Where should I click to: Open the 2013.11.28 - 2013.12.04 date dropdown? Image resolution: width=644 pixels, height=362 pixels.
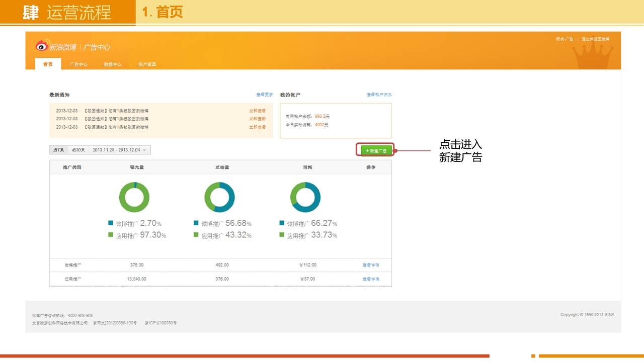(x=119, y=150)
